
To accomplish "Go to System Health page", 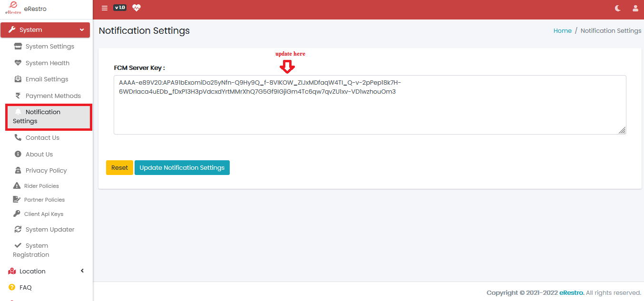I will tap(47, 63).
